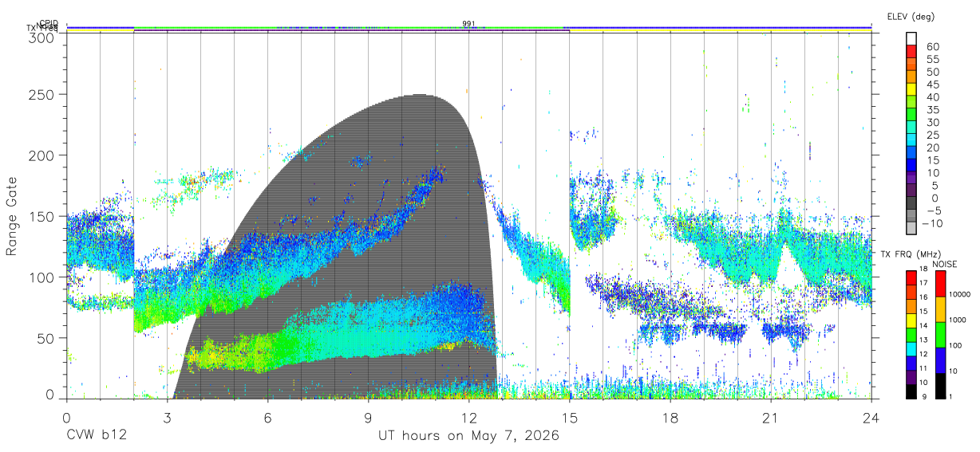Screen dimensions: 980x452
Task: Click the 10000 label in NOISE legend
Action: 958,294
